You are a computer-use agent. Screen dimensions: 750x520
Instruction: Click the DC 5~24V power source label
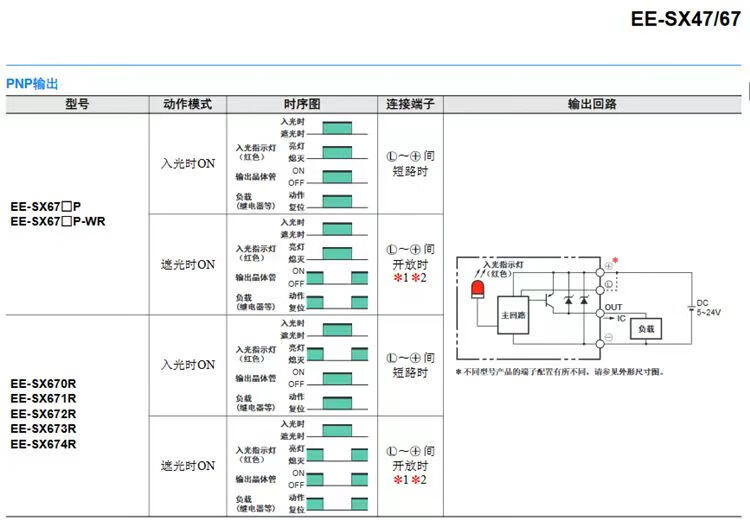pos(707,307)
